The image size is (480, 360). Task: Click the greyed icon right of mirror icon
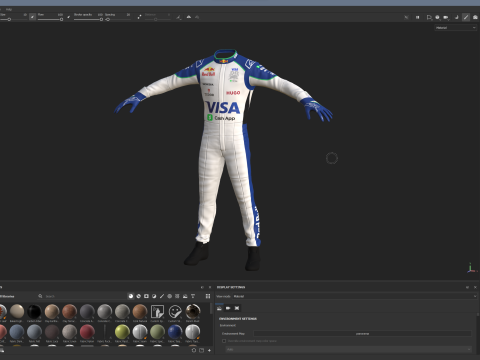[197, 17]
